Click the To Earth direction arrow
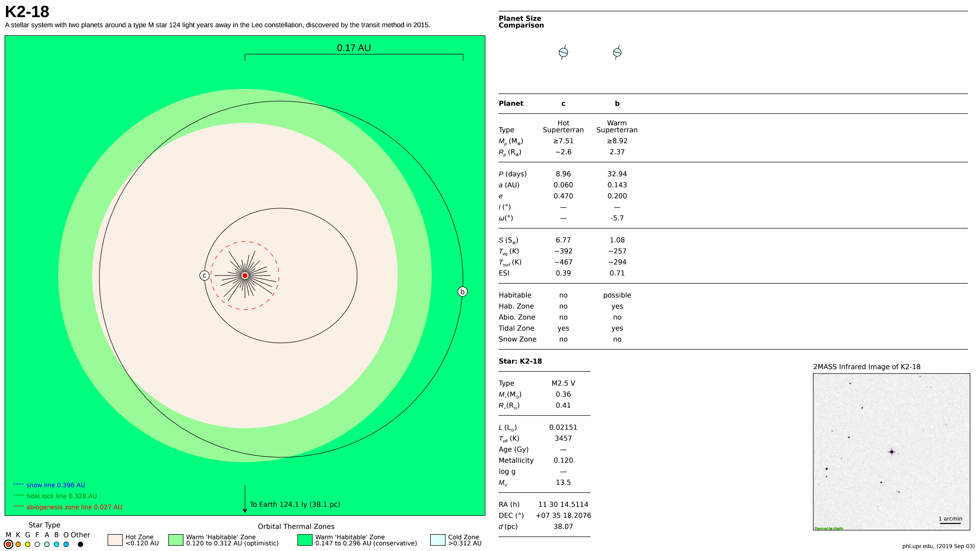Screen dimensions: 980x551 pyautogui.click(x=245, y=498)
